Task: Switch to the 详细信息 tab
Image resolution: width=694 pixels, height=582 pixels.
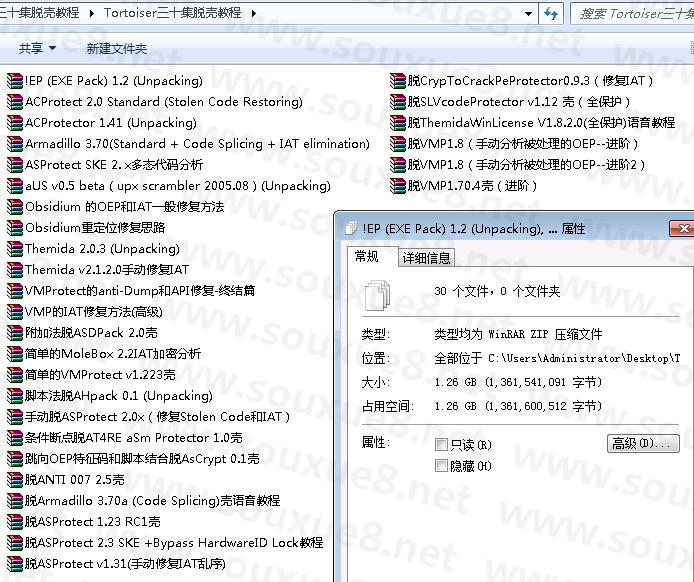Action: [426, 258]
